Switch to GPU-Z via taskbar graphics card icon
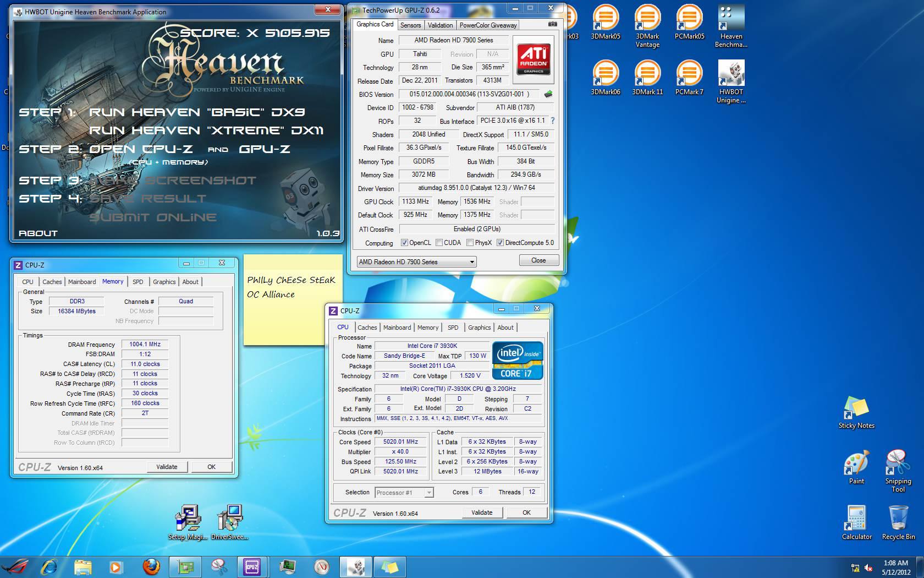The image size is (924, 578). tap(185, 567)
